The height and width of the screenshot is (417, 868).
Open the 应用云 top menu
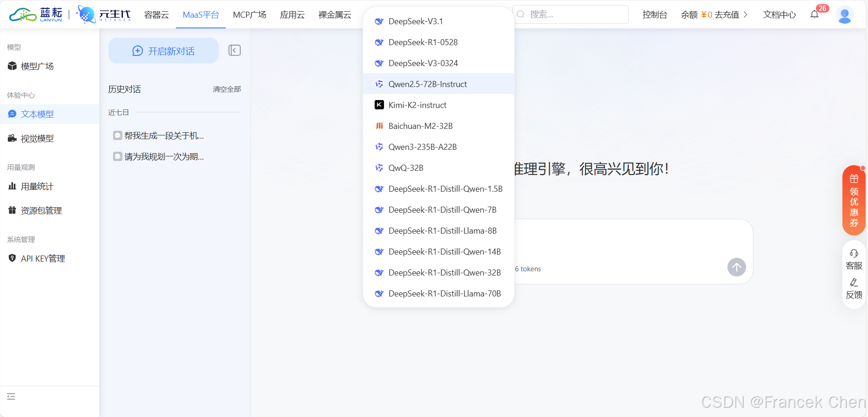[292, 14]
